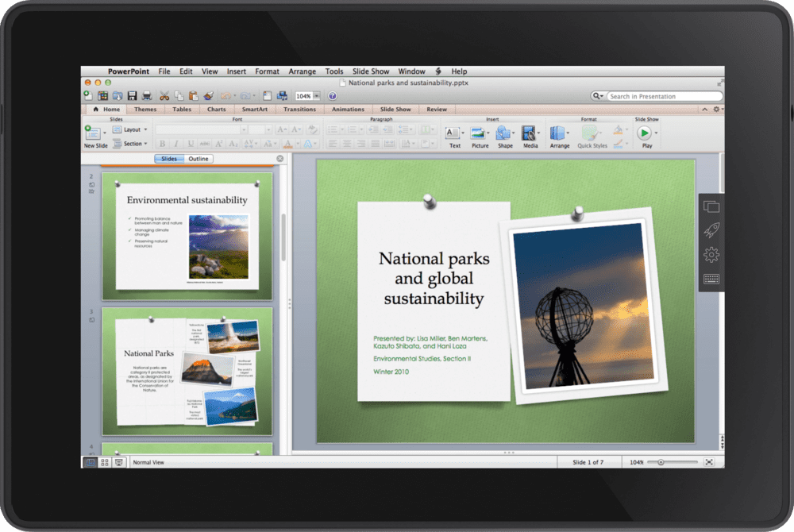Open the Transitions ribbon tab
The width and height of the screenshot is (794, 532).
coord(299,110)
